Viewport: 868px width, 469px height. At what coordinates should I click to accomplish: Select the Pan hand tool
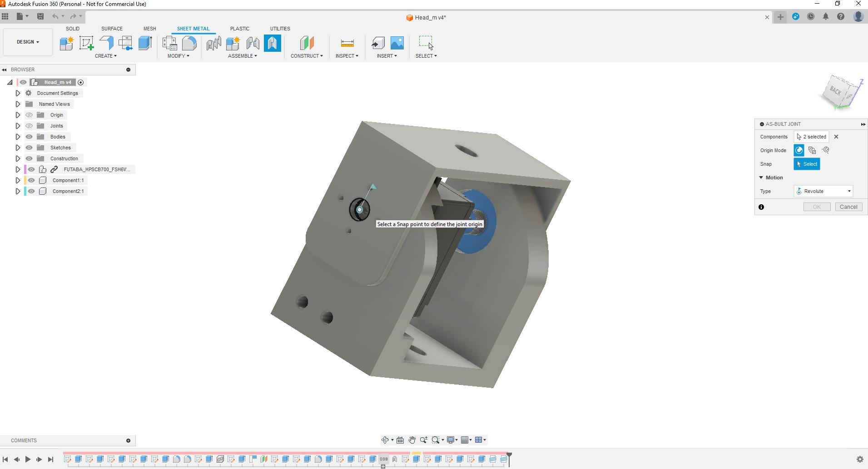[x=412, y=440]
